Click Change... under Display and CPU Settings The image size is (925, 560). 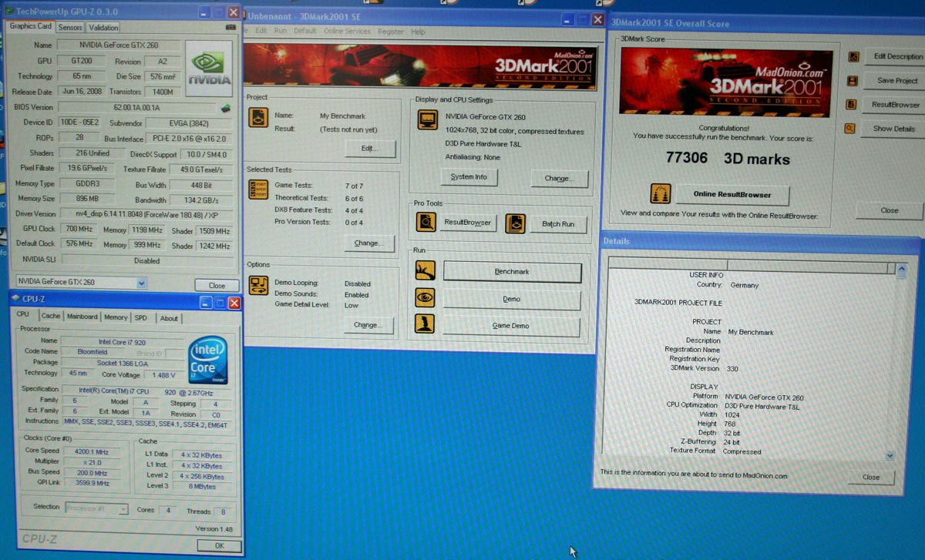560,179
